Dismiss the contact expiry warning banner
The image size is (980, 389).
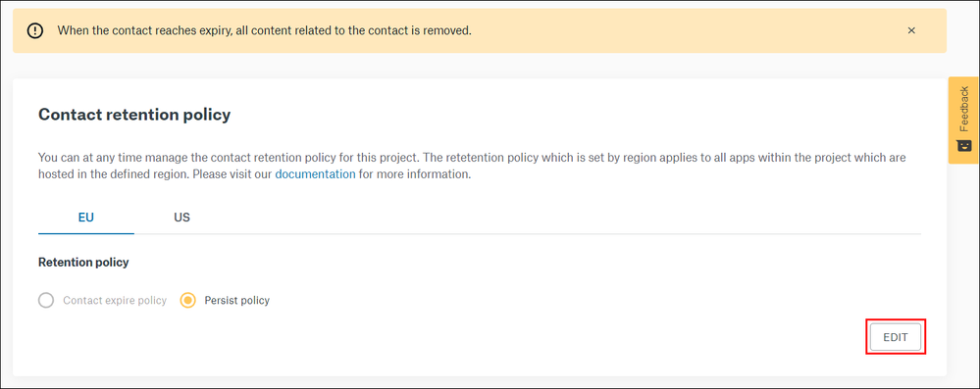click(911, 30)
